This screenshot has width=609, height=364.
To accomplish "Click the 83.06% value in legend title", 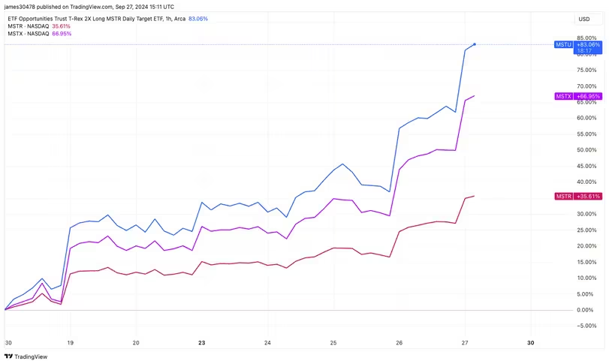I will tap(197, 18).
